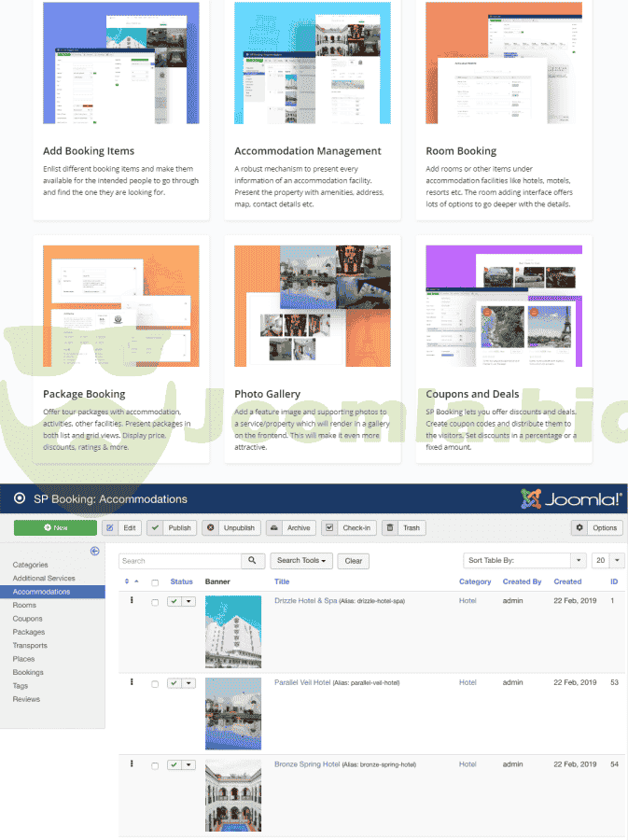
Task: Toggle published status check for Drizzle Hotel & Spa
Action: pos(174,602)
